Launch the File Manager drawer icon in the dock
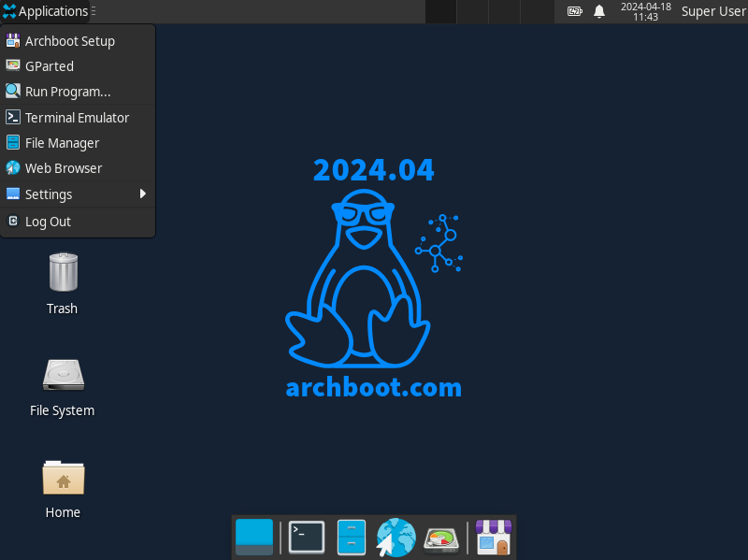748x560 pixels. pyautogui.click(x=351, y=537)
